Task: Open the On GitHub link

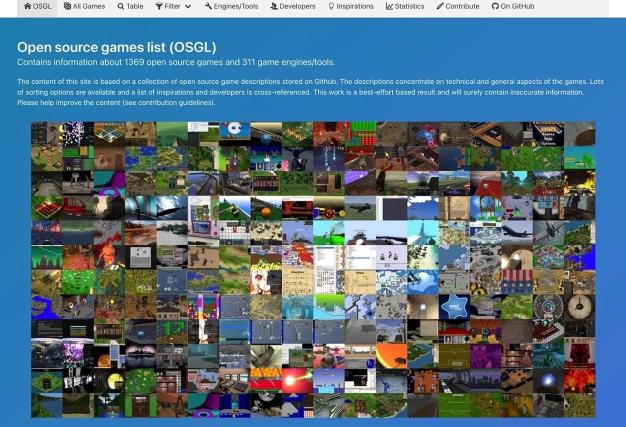Action: pyautogui.click(x=513, y=6)
